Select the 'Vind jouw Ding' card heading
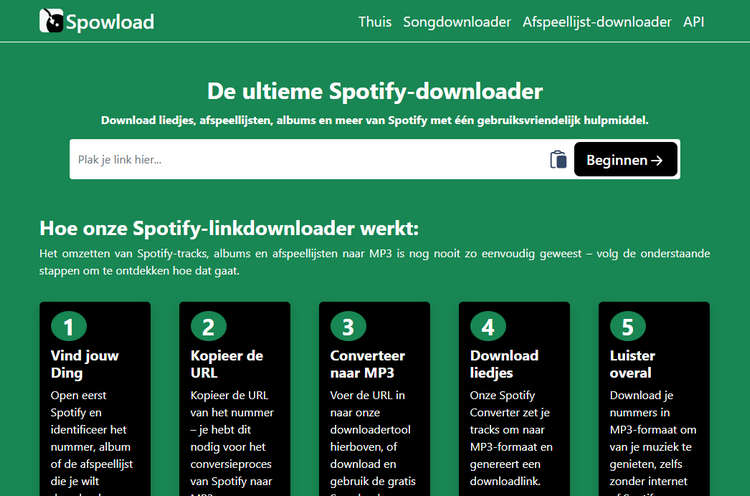Image resolution: width=750 pixels, height=496 pixels. coord(85,364)
